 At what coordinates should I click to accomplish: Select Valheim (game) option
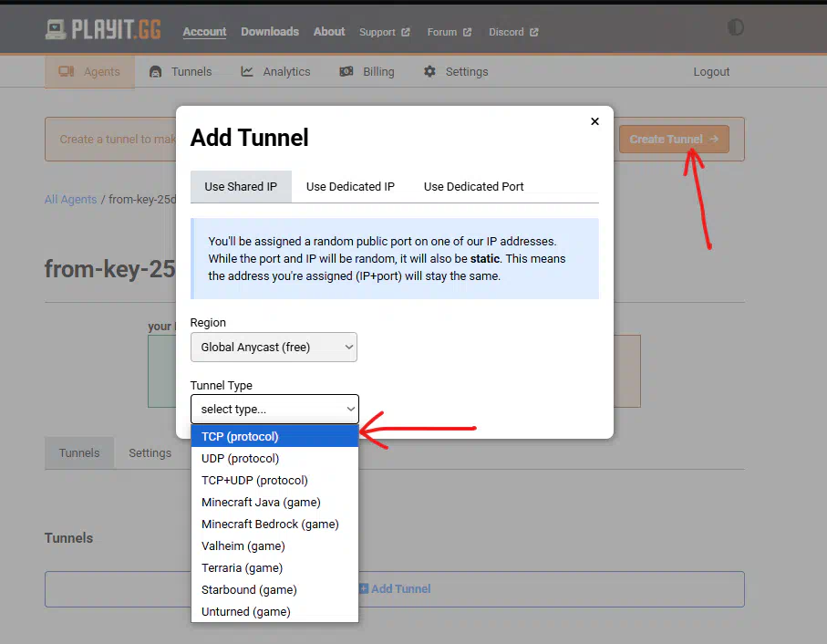pyautogui.click(x=274, y=545)
